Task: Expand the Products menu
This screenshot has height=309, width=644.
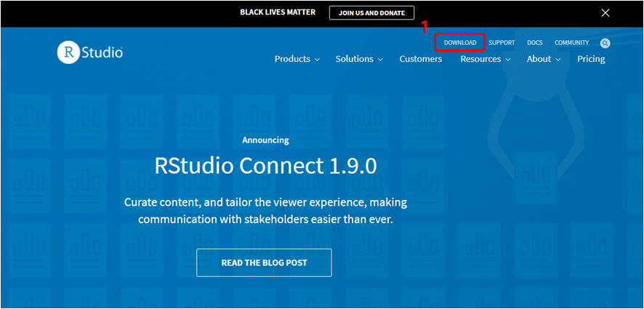Action: click(297, 59)
